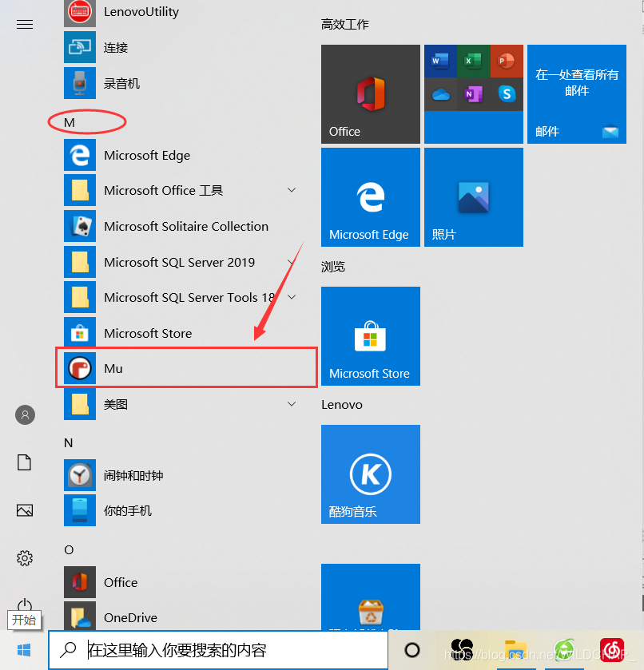Viewport: 644px width, 670px height.
Task: Open NetEase Cloud Music on taskbar
Action: click(611, 650)
